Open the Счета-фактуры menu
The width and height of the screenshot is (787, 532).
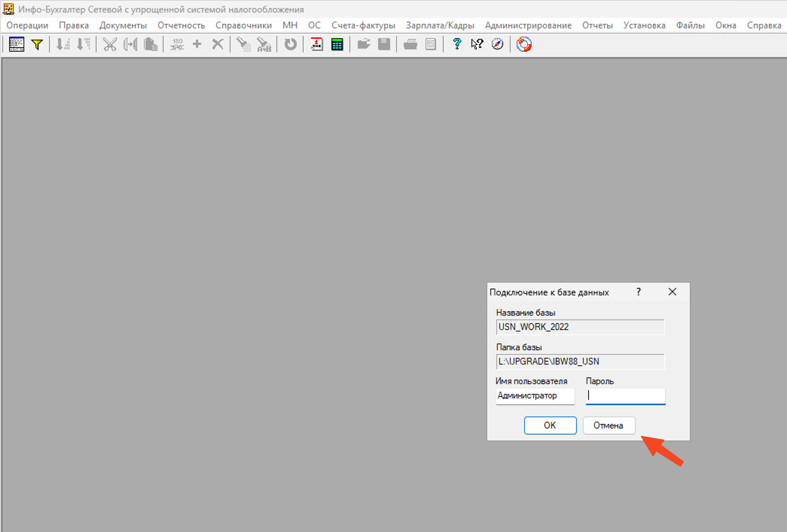pos(363,26)
